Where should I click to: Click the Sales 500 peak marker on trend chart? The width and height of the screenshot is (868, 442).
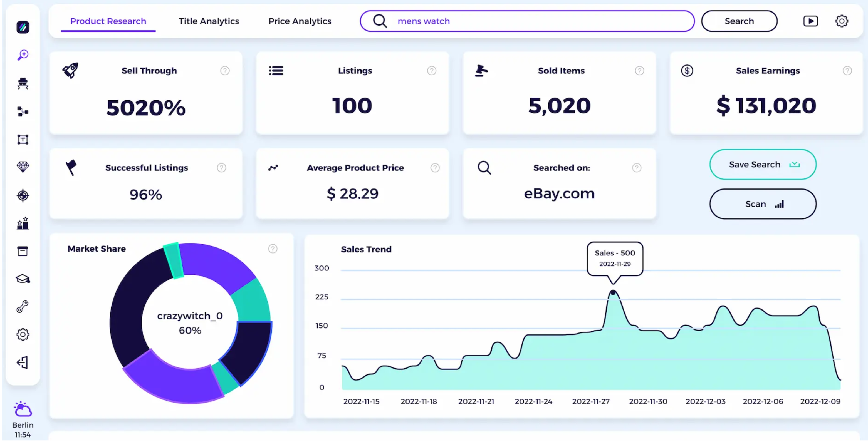(613, 293)
